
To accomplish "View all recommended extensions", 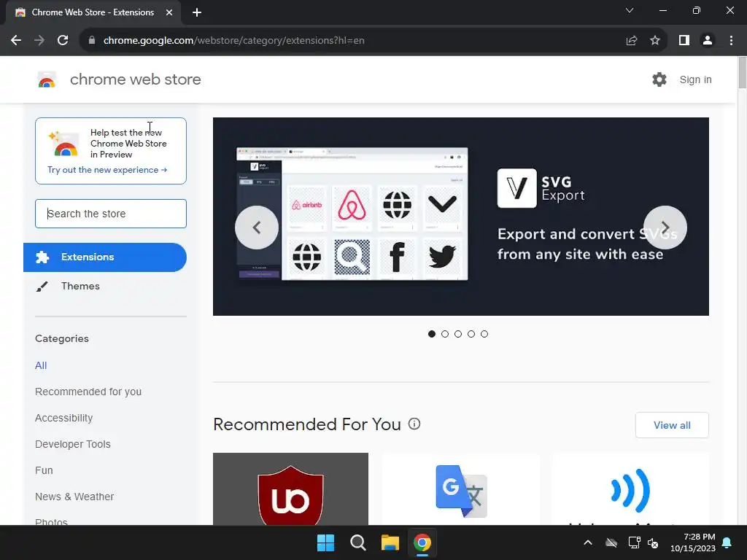I will tap(672, 425).
